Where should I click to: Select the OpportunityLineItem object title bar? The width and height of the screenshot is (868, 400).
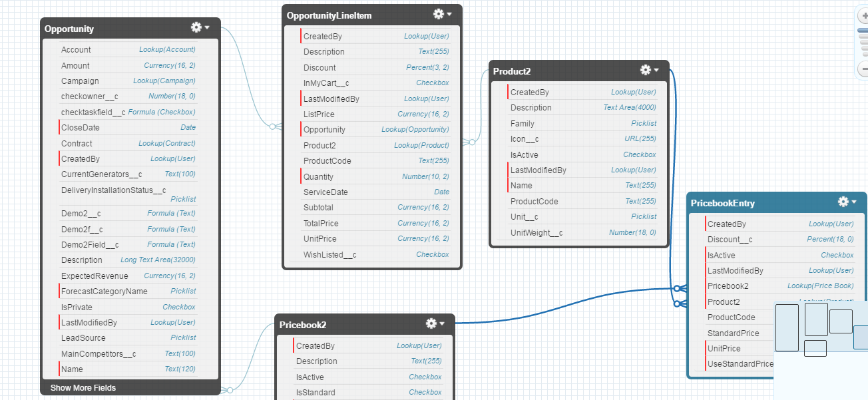click(372, 15)
